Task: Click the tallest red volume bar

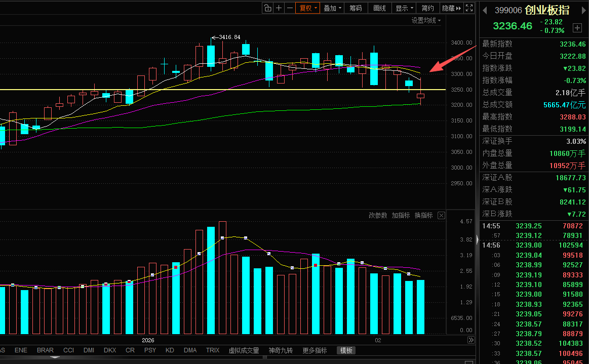Action: pos(222,277)
